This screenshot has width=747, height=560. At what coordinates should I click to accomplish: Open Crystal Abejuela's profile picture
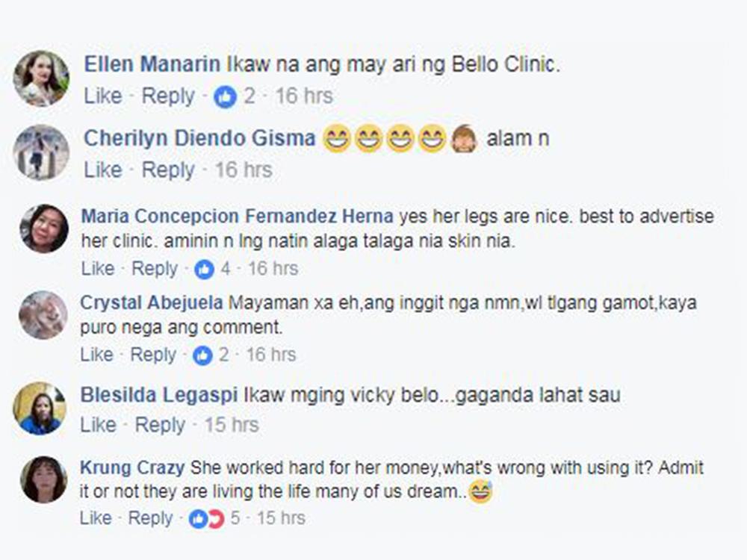tap(43, 314)
